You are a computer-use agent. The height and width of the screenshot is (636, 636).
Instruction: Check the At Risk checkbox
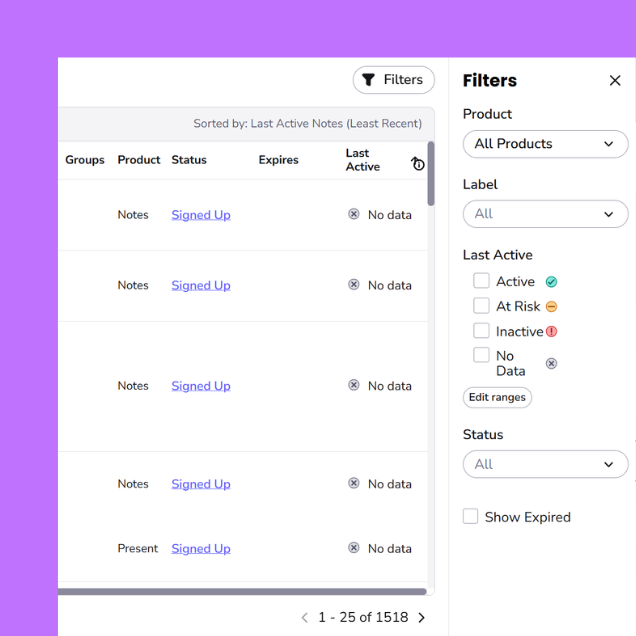481,306
